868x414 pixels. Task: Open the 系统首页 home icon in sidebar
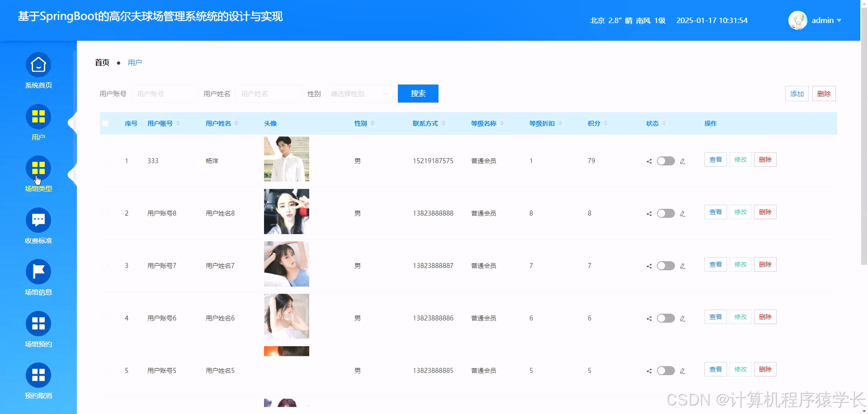pos(38,65)
